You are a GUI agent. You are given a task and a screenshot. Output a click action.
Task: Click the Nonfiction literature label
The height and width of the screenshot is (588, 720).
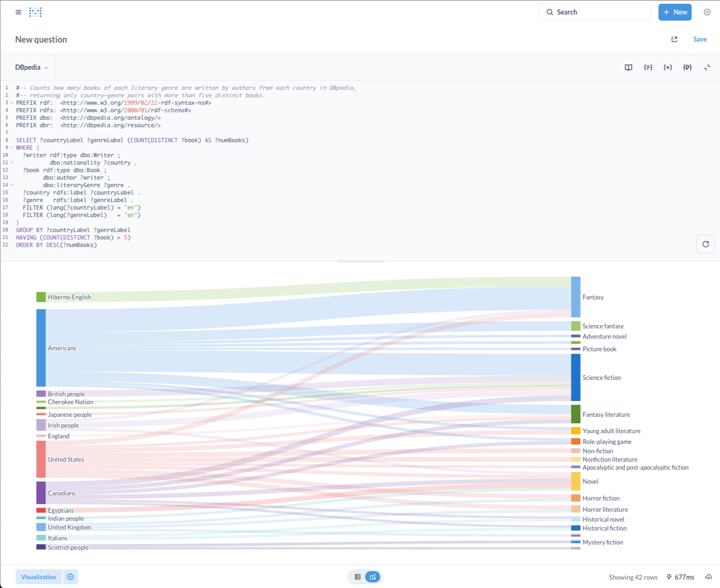point(610,459)
